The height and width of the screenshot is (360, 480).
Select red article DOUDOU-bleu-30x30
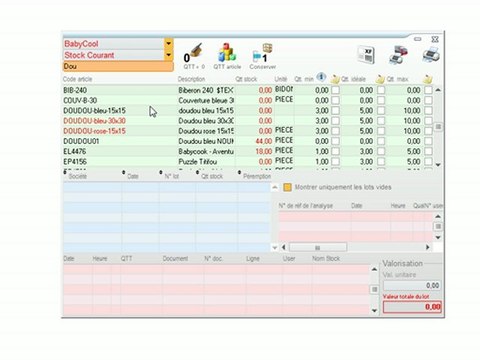pyautogui.click(x=248, y=121)
